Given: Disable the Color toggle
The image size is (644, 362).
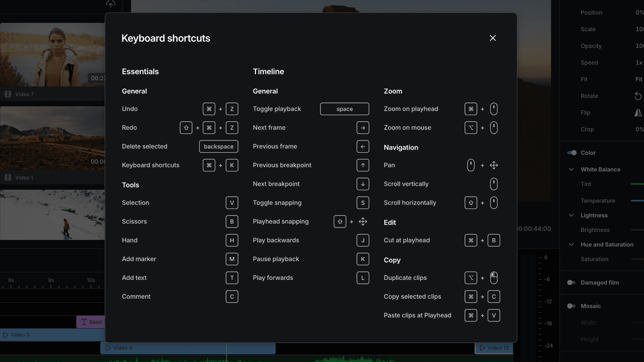Looking at the screenshot, I should tap(572, 153).
